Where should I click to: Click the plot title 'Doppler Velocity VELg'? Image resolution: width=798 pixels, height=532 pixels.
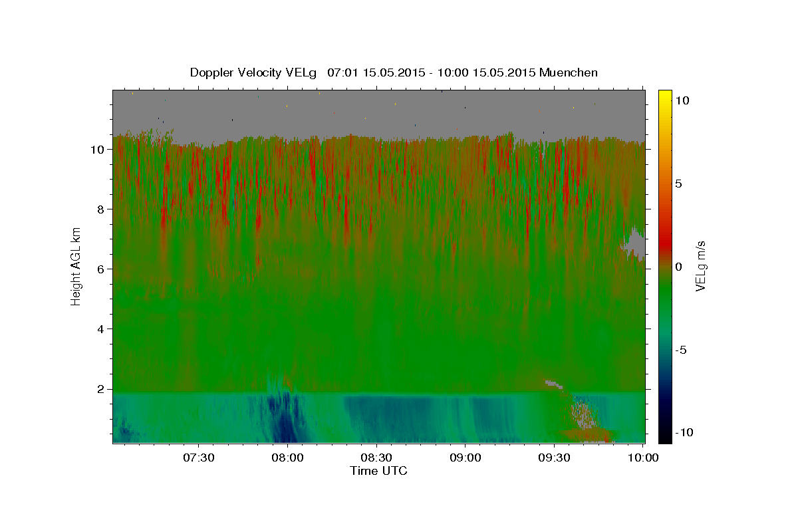coord(254,72)
